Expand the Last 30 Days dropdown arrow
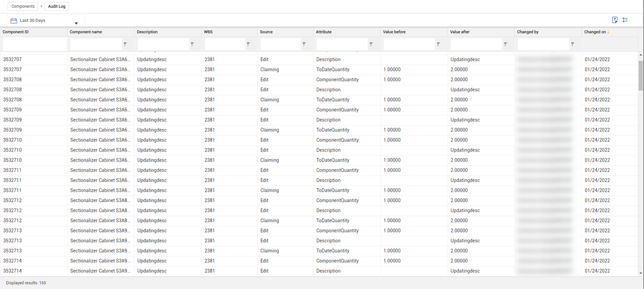 pyautogui.click(x=76, y=23)
